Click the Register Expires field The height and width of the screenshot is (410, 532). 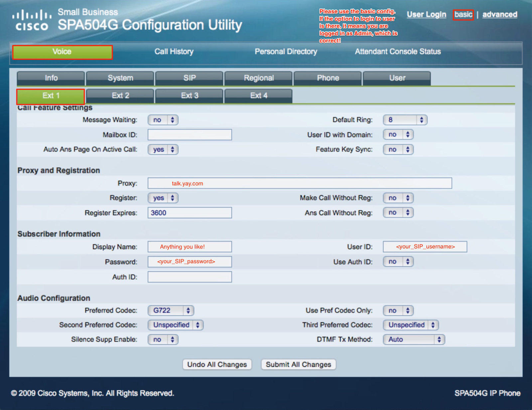[x=190, y=213]
